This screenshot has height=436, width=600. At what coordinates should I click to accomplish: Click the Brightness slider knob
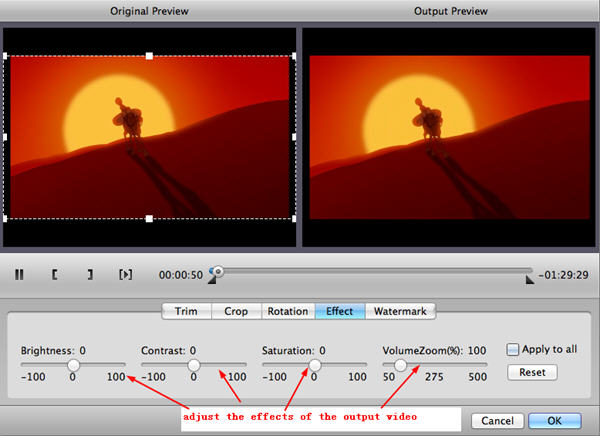point(73,365)
